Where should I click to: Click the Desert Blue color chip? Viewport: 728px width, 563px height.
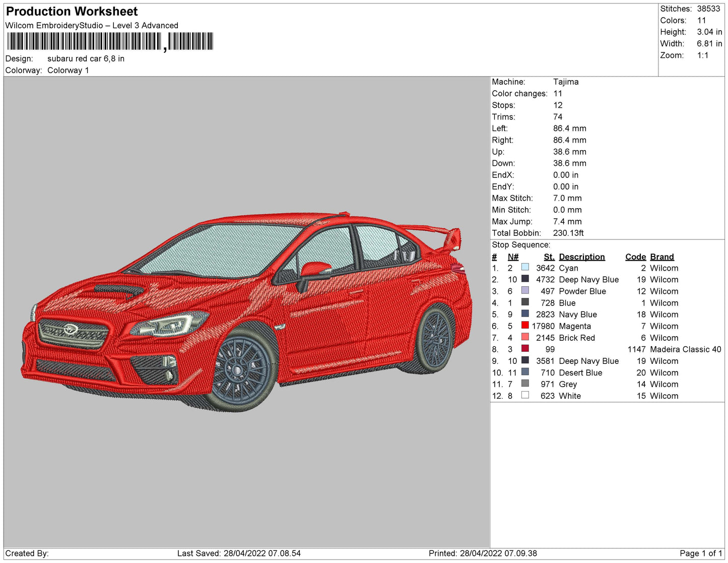[x=525, y=372]
